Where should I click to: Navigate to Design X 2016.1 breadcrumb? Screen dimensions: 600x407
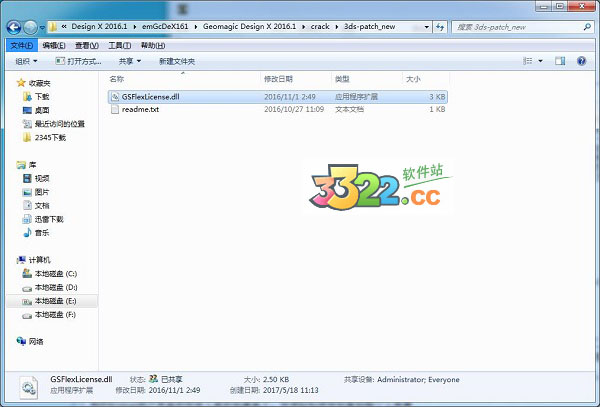(x=99, y=26)
